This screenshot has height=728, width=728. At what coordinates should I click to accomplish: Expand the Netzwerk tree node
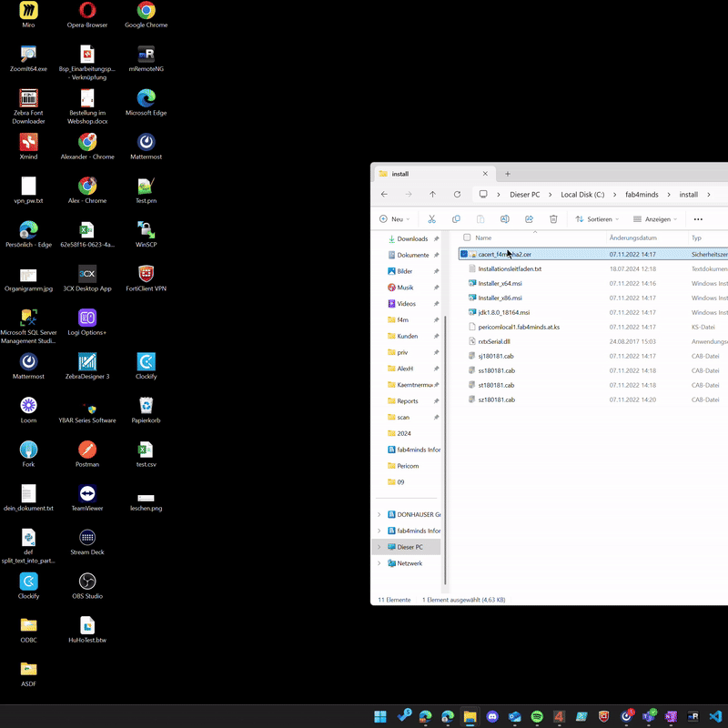coord(379,563)
